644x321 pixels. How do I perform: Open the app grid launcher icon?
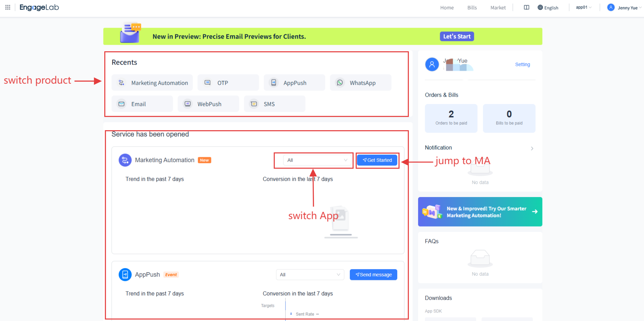point(8,7)
